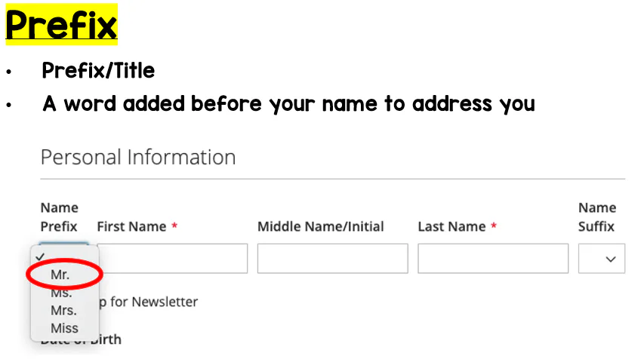Click the "Name Prefix" label
The image size is (644, 362).
tap(59, 216)
